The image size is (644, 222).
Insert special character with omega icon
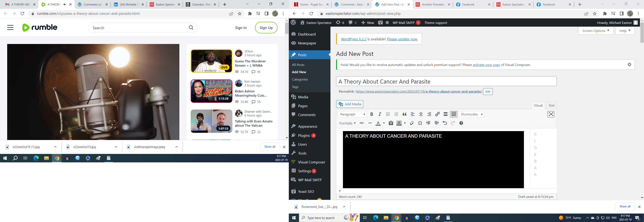click(x=420, y=123)
